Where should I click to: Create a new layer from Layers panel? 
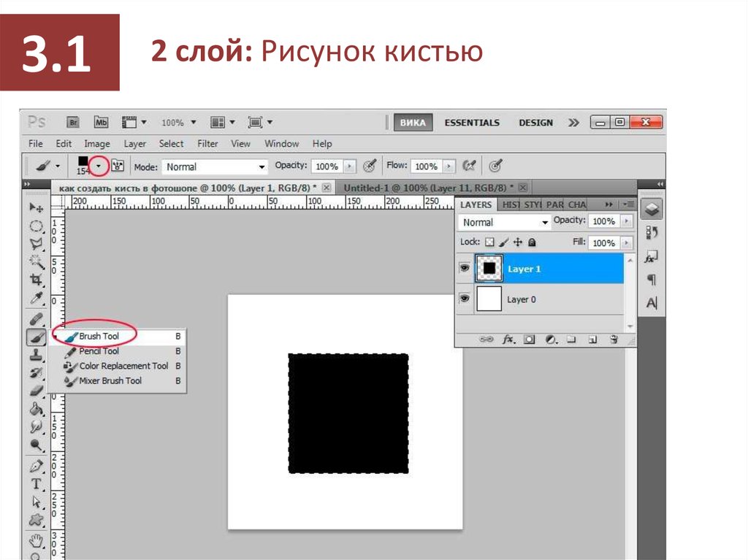[593, 340]
